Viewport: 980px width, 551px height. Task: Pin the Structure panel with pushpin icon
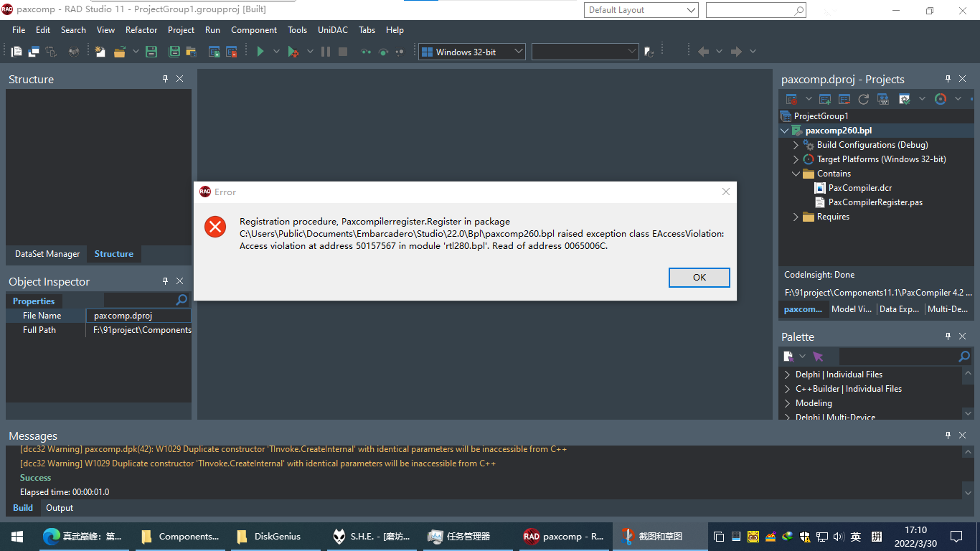[165, 79]
